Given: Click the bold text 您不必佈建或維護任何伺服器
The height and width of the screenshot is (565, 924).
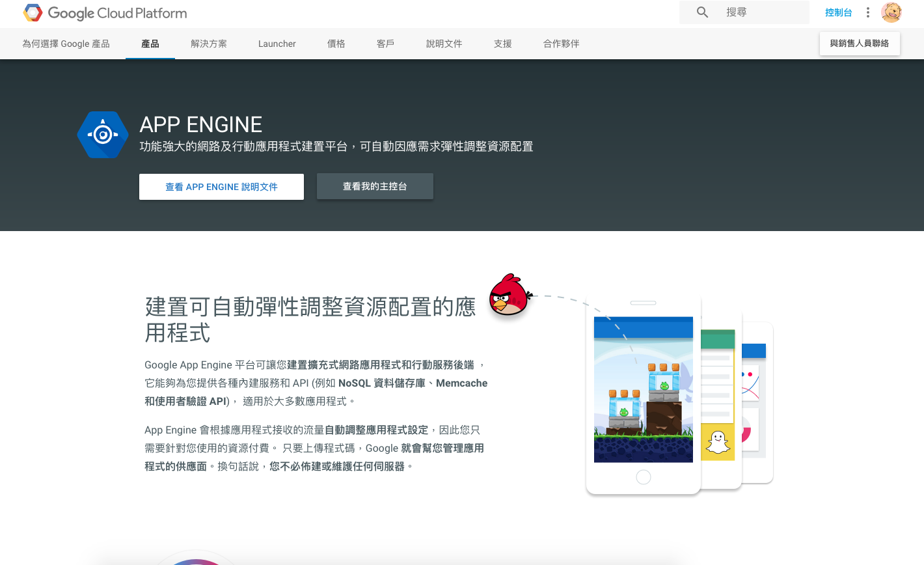Looking at the screenshot, I should tap(337, 467).
